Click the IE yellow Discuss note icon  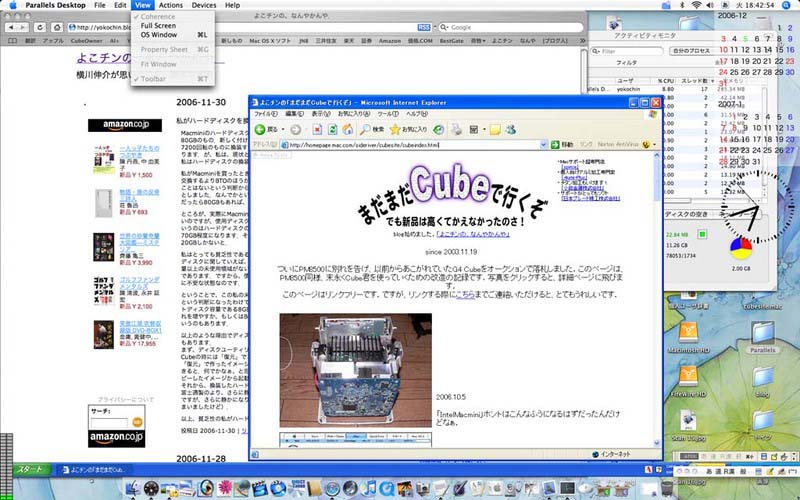(495, 130)
